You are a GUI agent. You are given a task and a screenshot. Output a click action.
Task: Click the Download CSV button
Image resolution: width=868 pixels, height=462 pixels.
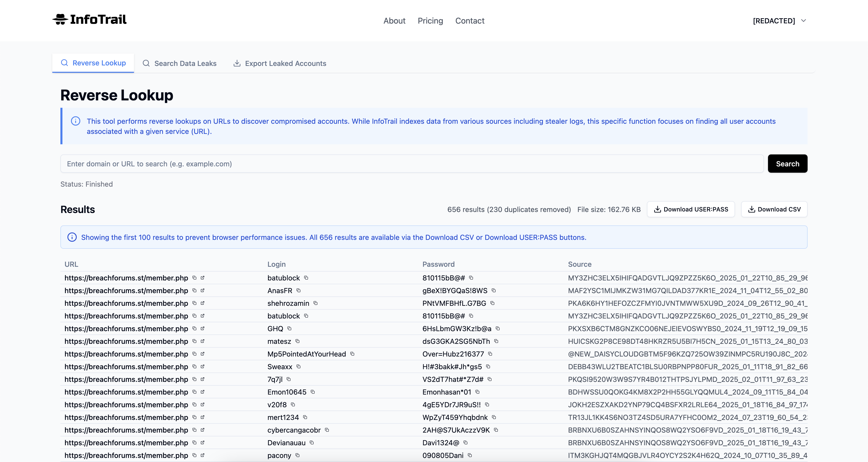tap(774, 209)
